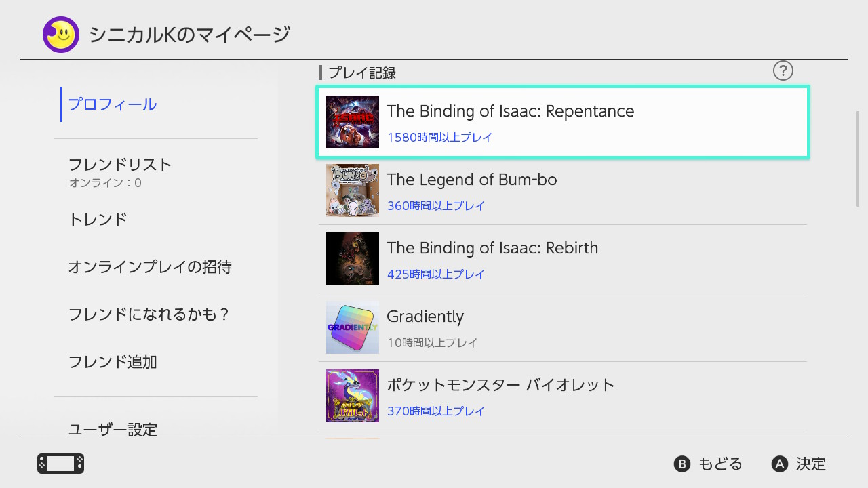The width and height of the screenshot is (868, 488).
Task: Click the smiley face user avatar
Action: [x=61, y=35]
